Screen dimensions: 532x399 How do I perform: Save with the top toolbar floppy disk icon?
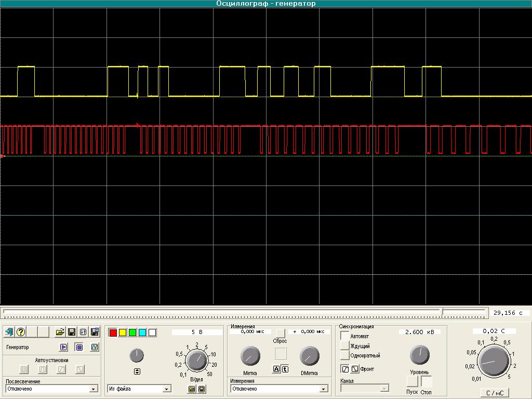[x=72, y=332]
